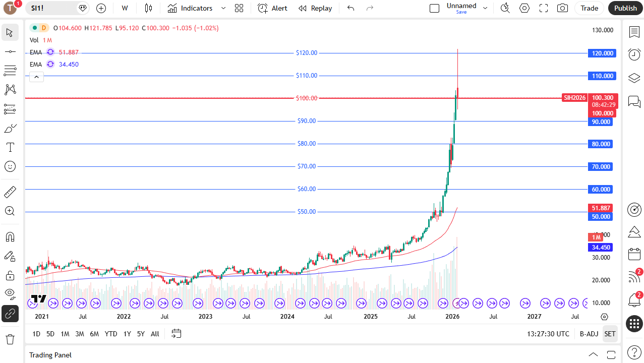
Task: Maximize the Trading Panel
Action: (x=611, y=354)
